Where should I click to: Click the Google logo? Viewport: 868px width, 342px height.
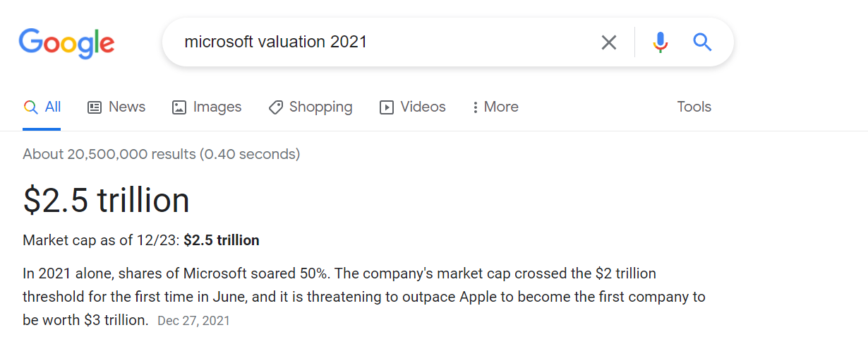66,43
